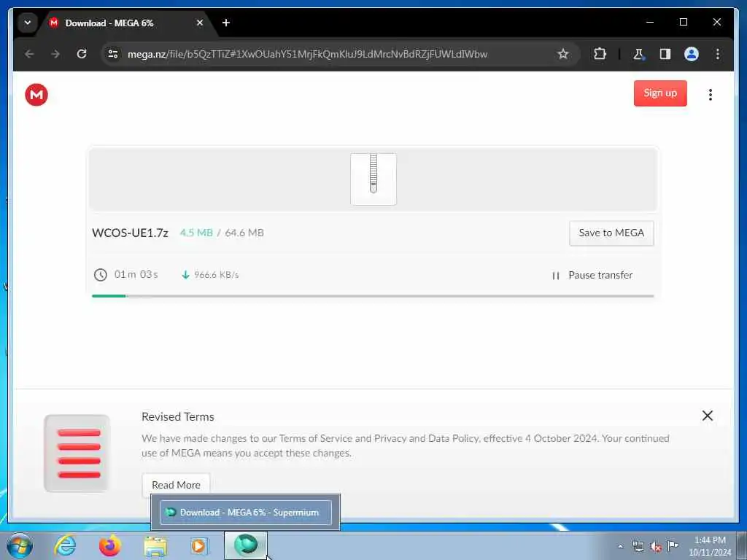
Task: Pause the transfer
Action: [592, 275]
